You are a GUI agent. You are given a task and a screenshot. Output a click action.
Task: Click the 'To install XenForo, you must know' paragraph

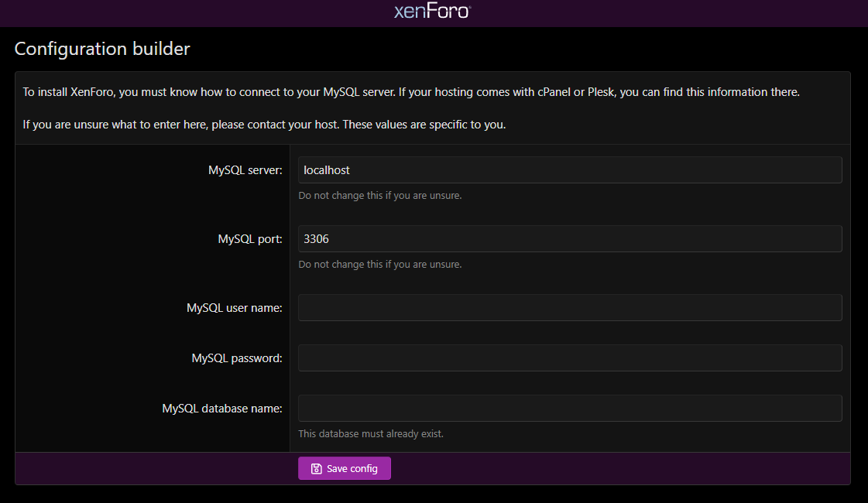click(x=411, y=92)
